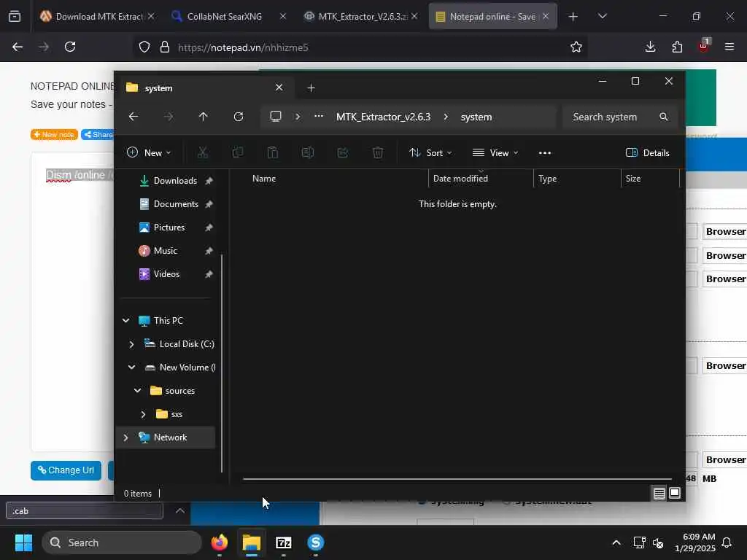Image resolution: width=747 pixels, height=560 pixels.
Task: Open 7-Zip from the taskbar
Action: pyautogui.click(x=284, y=542)
